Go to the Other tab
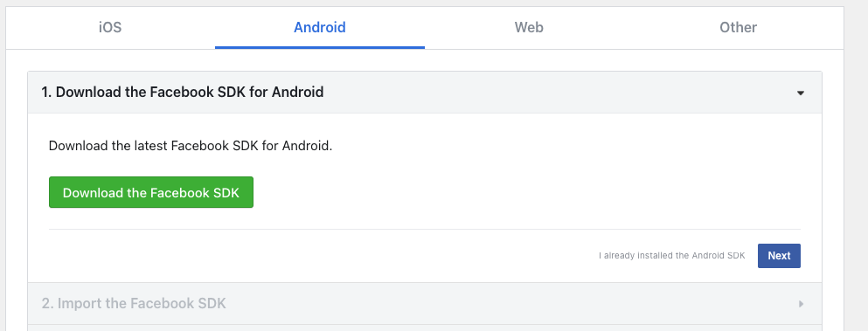Viewport: 868px width, 331px height. 738,27
